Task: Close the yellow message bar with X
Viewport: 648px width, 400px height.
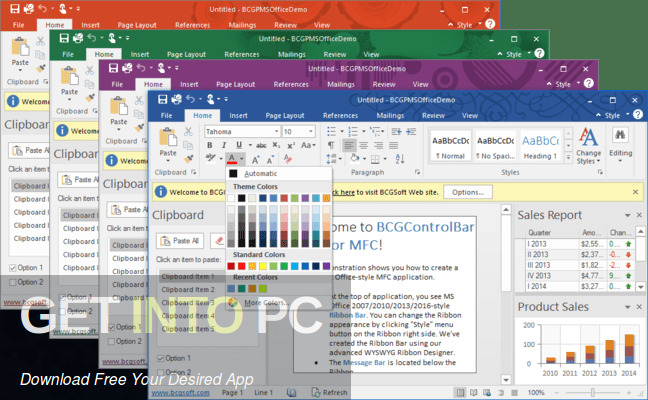Action: pos(636,192)
